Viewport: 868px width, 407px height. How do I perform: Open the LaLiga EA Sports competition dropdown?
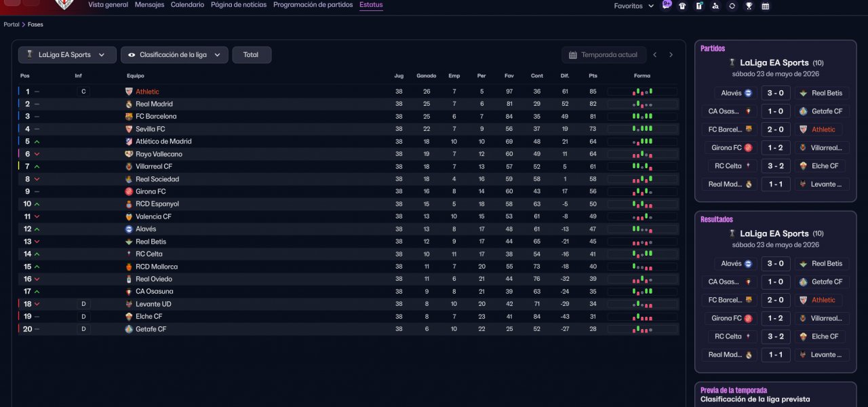click(67, 55)
